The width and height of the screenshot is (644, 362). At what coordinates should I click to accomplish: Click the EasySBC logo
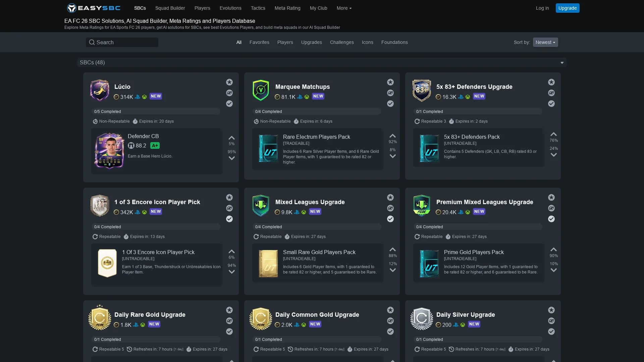(x=94, y=8)
